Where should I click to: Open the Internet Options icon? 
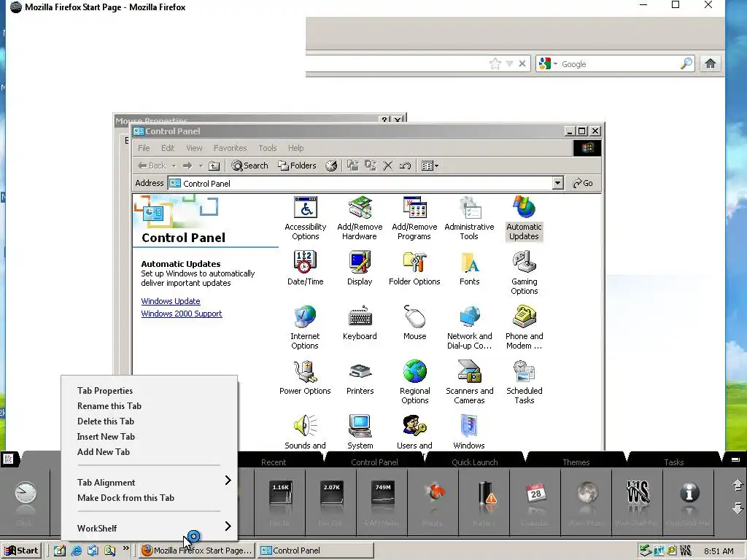point(305,327)
